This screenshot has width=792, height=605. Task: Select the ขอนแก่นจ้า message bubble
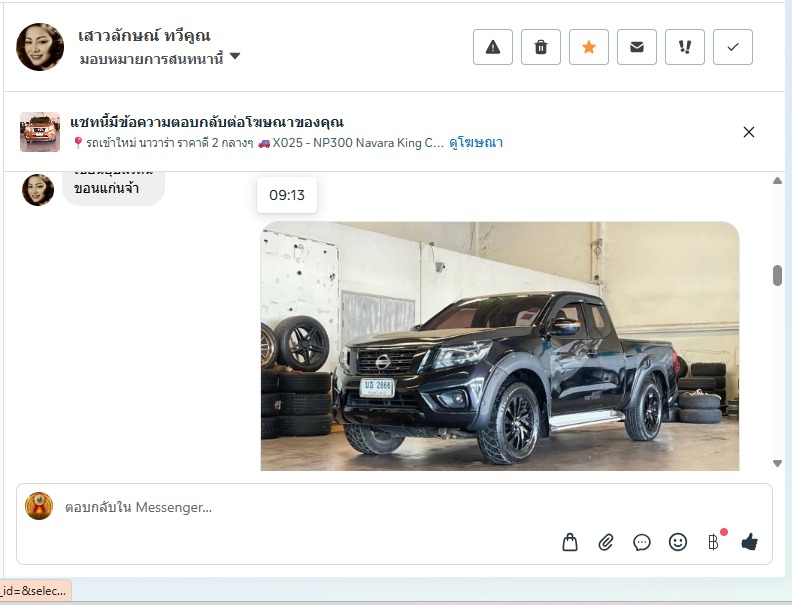tap(113, 188)
